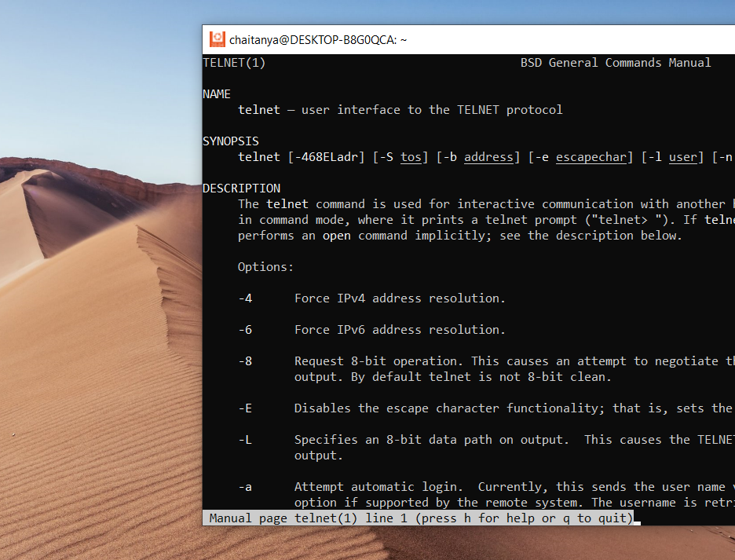The width and height of the screenshot is (735, 560).
Task: Select the underlined tos argument
Action: tap(411, 156)
